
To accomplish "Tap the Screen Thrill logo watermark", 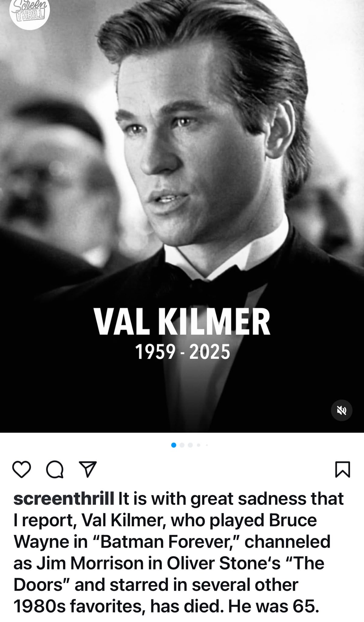I will [x=29, y=12].
